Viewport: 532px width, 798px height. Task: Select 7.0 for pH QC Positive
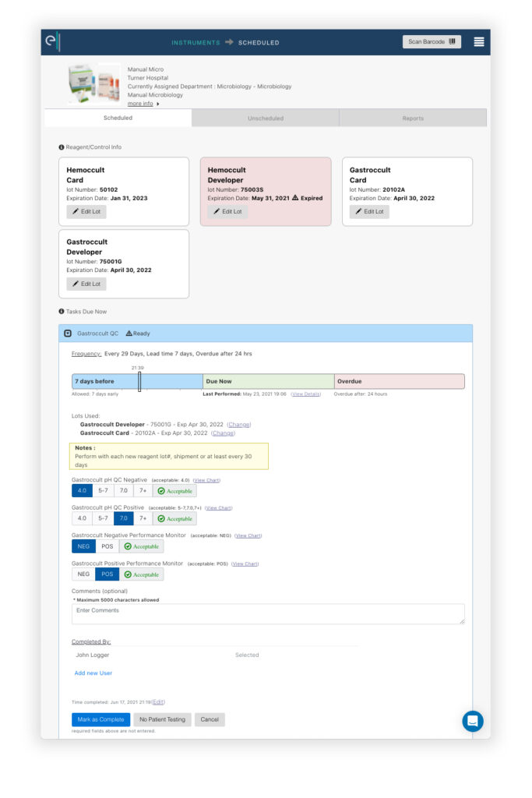point(124,518)
